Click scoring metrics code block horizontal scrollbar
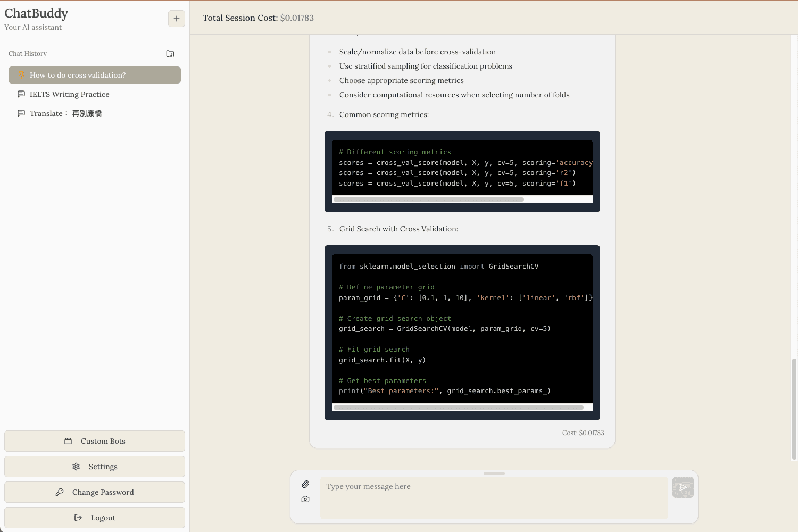This screenshot has height=532, width=798. 428,199
